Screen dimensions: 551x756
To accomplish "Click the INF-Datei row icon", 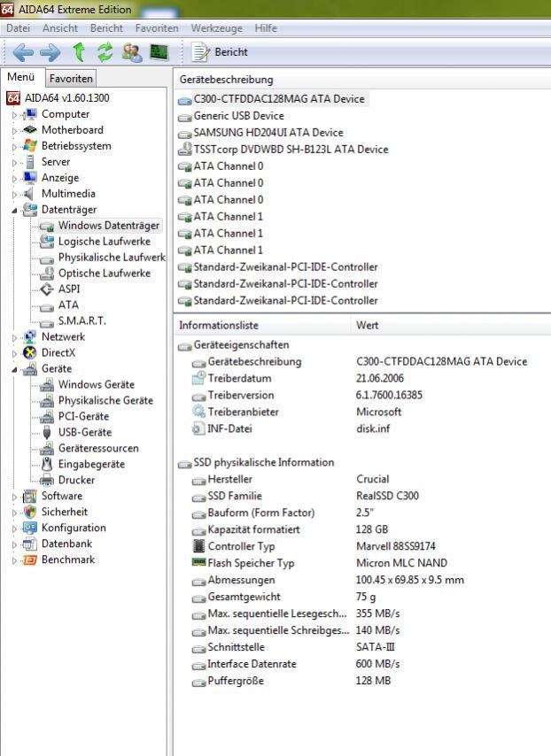I will pyautogui.click(x=198, y=429).
